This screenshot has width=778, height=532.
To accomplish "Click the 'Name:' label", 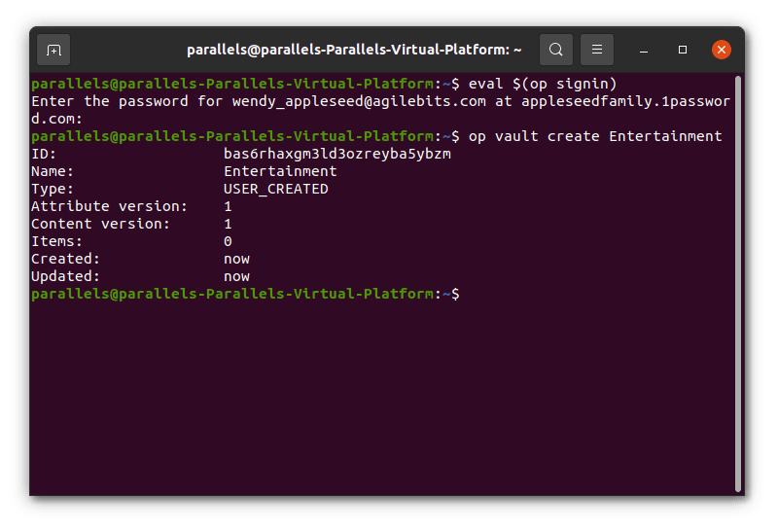I will 53,171.
